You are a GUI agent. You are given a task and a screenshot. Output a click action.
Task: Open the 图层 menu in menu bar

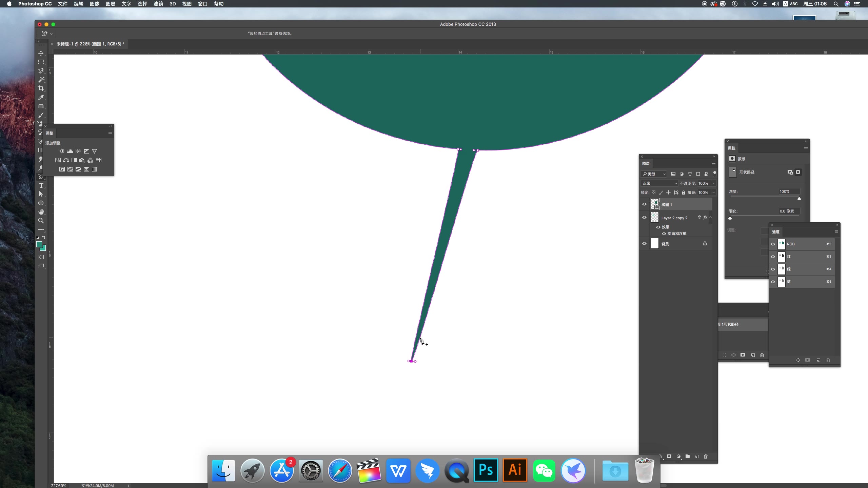(110, 4)
